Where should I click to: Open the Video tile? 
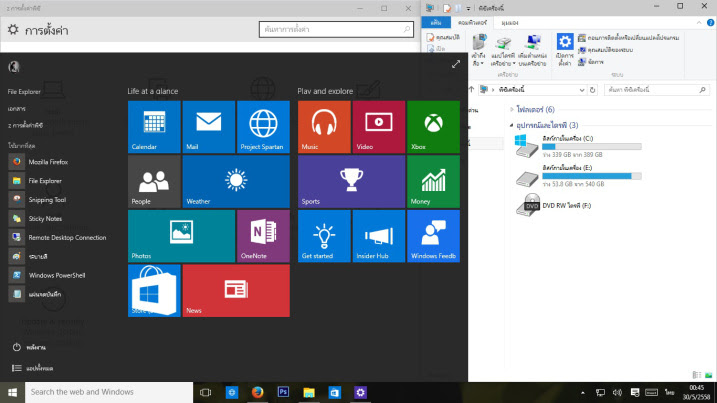[x=379, y=127]
